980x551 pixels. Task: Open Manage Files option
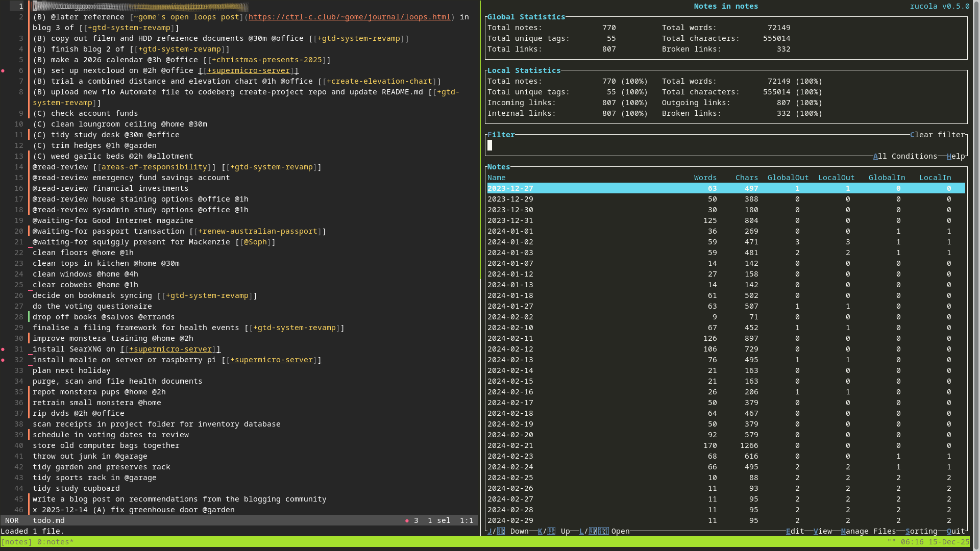coord(868,532)
